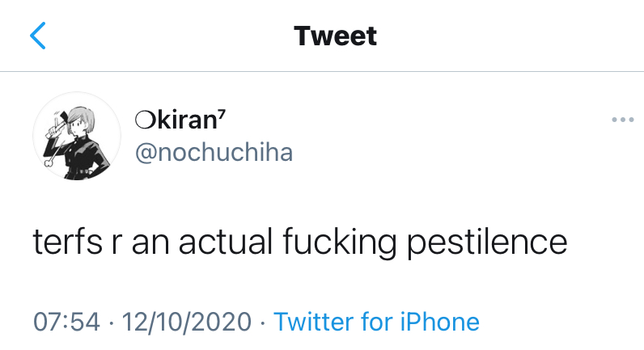Click the 12/10/2020 date
This screenshot has width=644, height=350.
tap(186, 322)
